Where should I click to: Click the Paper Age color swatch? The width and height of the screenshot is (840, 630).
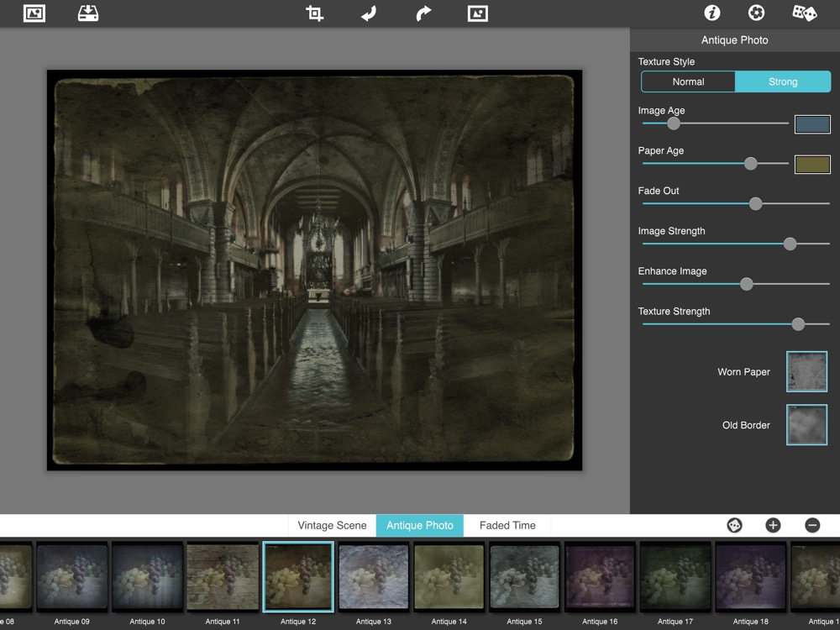point(812,164)
